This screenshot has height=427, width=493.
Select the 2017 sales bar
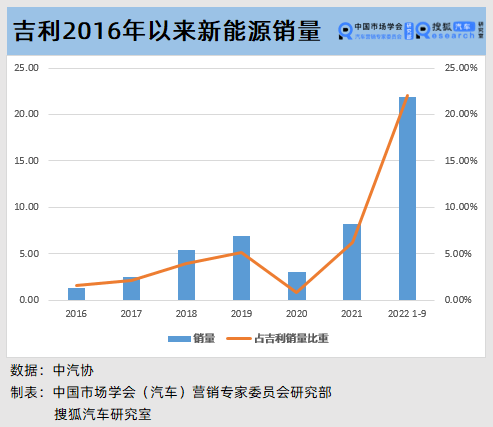click(131, 288)
